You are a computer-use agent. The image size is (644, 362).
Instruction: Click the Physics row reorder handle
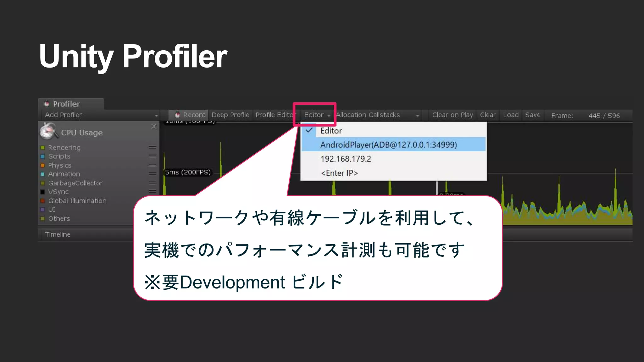[153, 165]
